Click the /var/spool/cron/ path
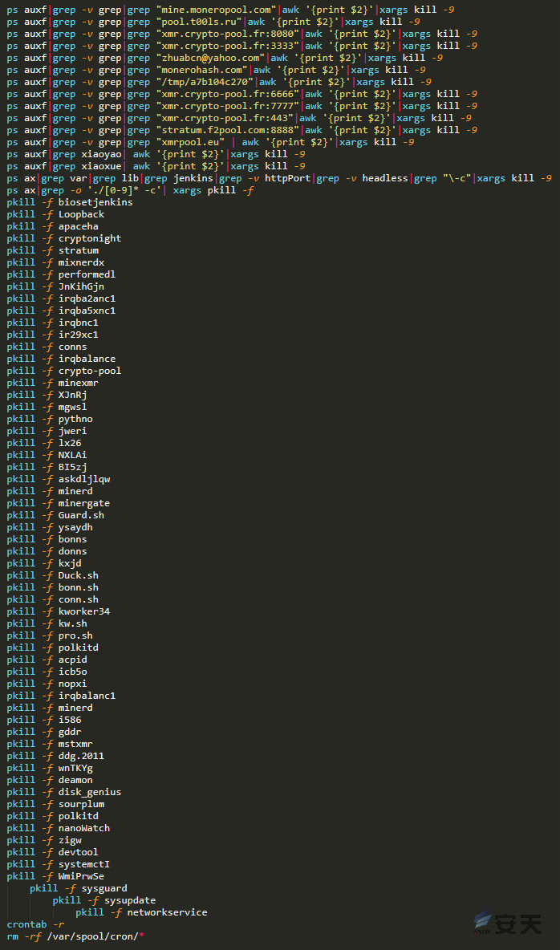Viewport: 560px width, 950px height. (x=93, y=936)
